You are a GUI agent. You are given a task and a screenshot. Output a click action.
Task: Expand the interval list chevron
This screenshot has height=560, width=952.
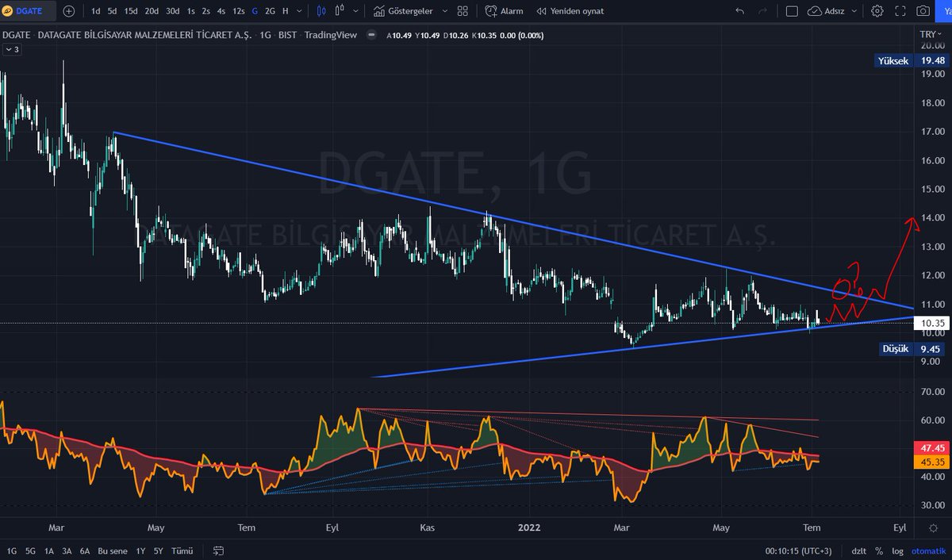tap(299, 11)
